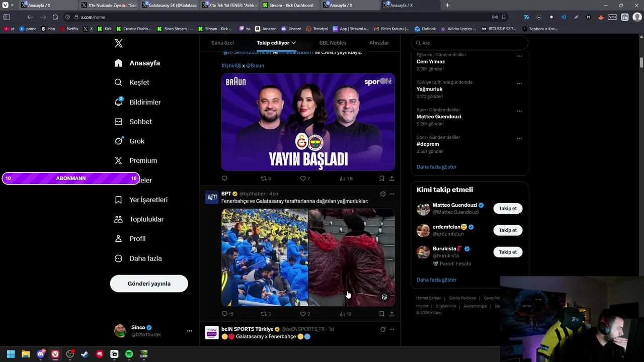Screen dimensions: 644x362
Task: Open more options on BPT post
Action: (392, 194)
